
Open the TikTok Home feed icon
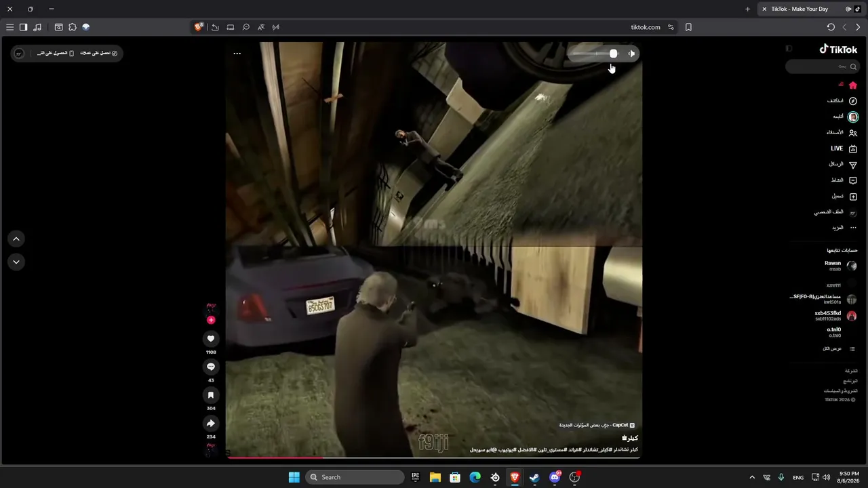click(x=853, y=85)
